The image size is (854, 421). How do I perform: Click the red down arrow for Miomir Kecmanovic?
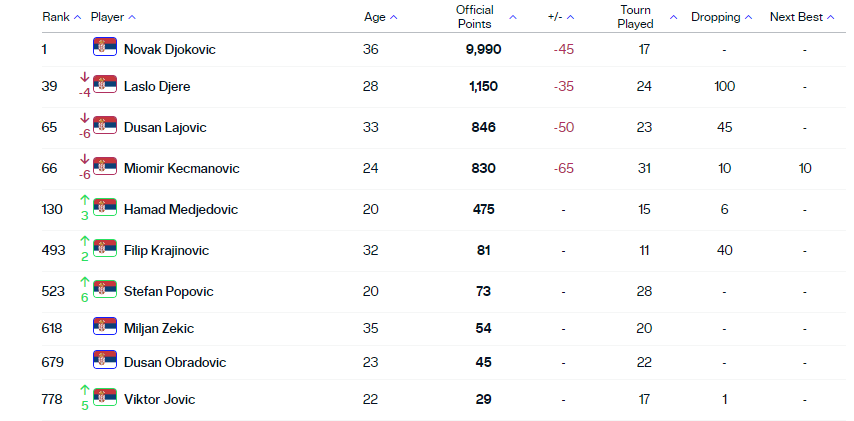point(85,160)
